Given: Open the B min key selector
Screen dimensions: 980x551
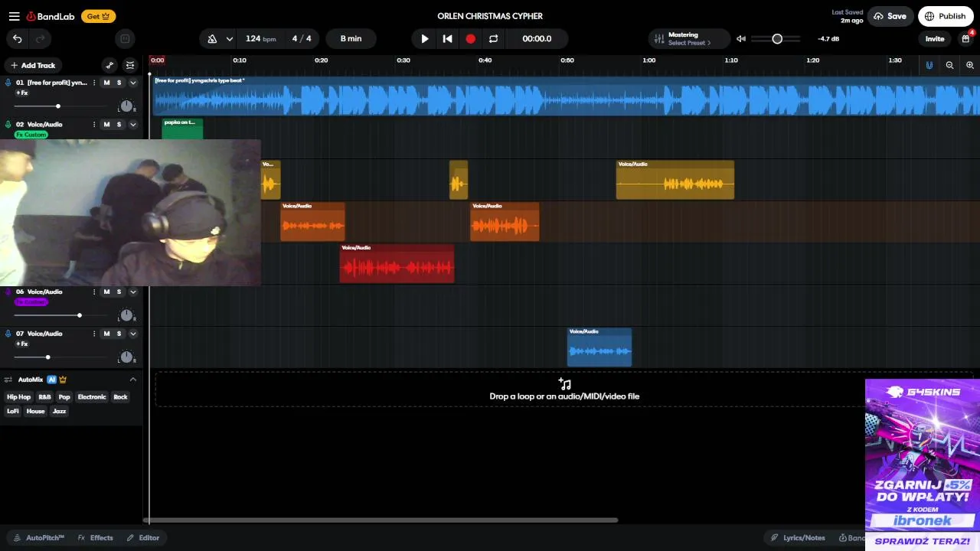Looking at the screenshot, I should pyautogui.click(x=351, y=38).
